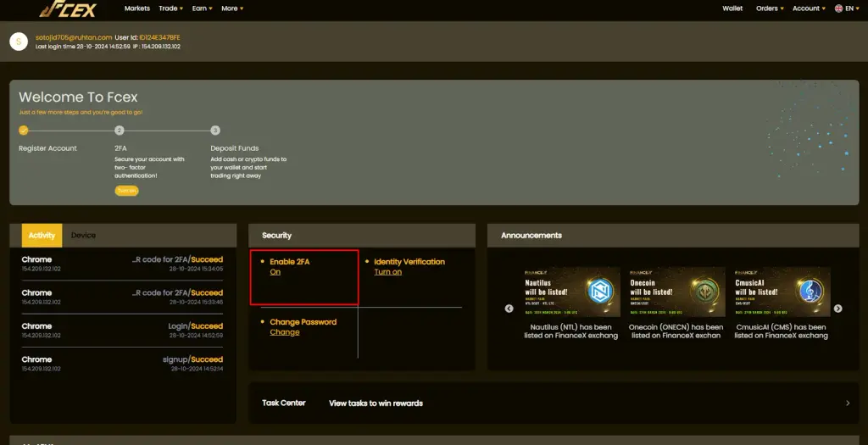Image resolution: width=868 pixels, height=445 pixels.
Task: Expand the Earn dropdown menu
Action: [x=202, y=8]
